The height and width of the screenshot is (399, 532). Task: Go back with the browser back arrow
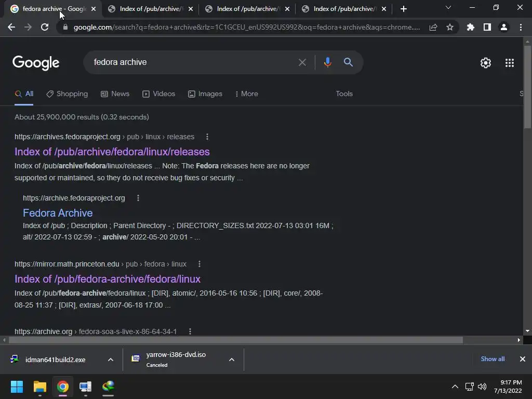coord(11,27)
